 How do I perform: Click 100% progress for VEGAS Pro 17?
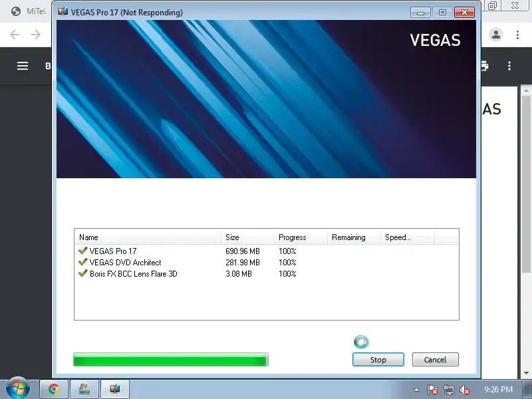click(287, 251)
